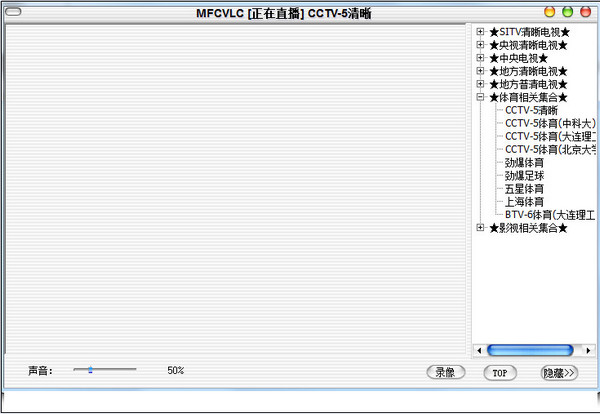Click the 声音: label

point(40,371)
